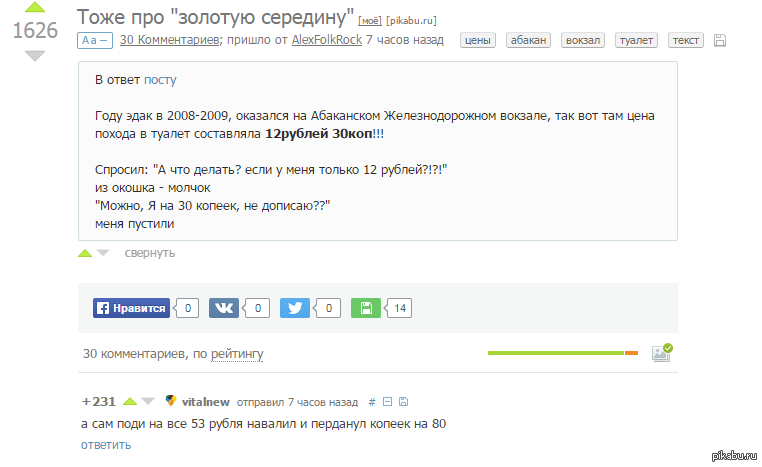Click the Facebook "Нравится" like button
The width and height of the screenshot is (762, 467).
tap(130, 309)
